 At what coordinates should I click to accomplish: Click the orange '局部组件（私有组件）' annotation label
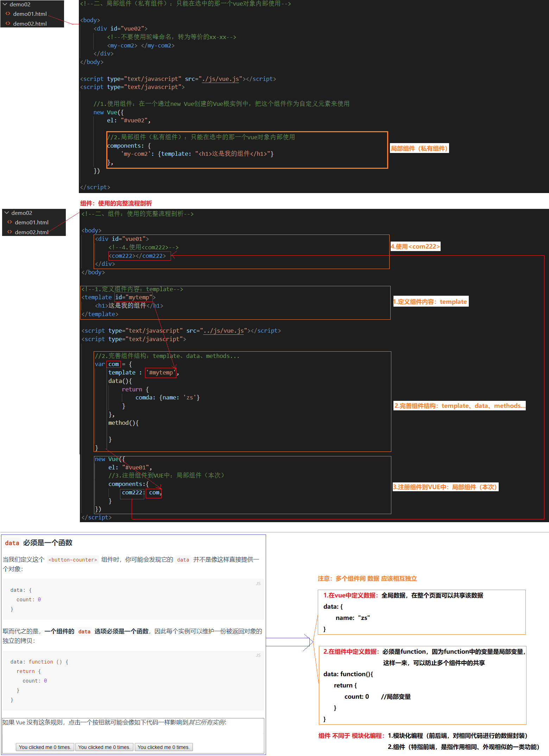(419, 148)
